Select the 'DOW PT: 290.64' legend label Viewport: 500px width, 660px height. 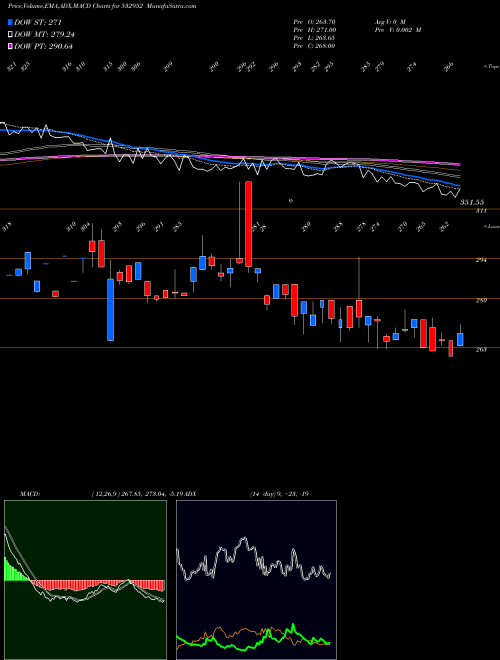point(43,46)
